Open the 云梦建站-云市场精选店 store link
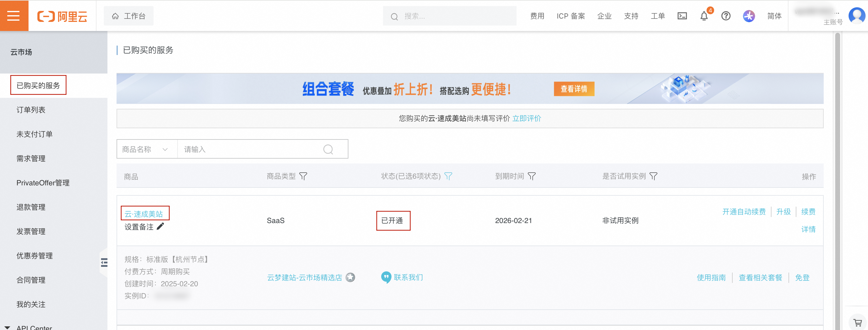868x330 pixels. click(x=304, y=277)
